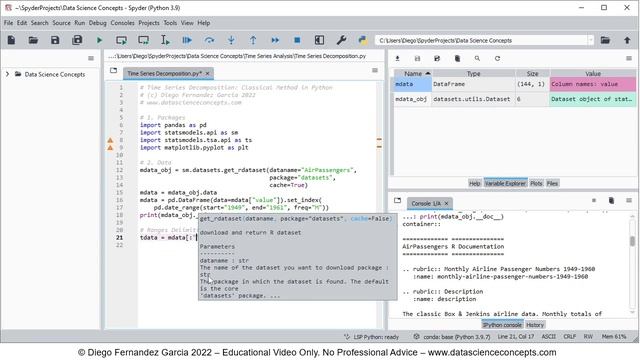Import data in Variable Explorer
The image size is (640, 360).
pyautogui.click(x=397, y=58)
